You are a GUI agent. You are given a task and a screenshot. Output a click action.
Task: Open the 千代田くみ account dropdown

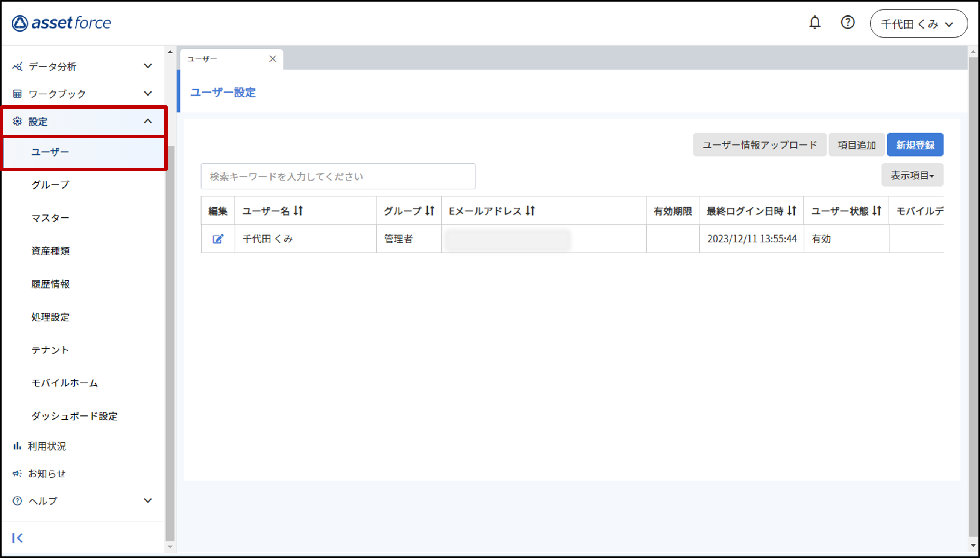[x=918, y=23]
